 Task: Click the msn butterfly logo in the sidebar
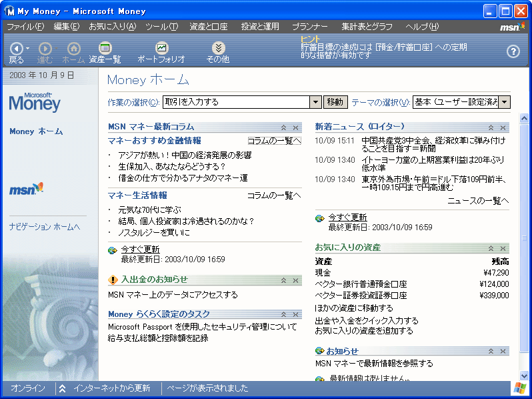coord(26,189)
